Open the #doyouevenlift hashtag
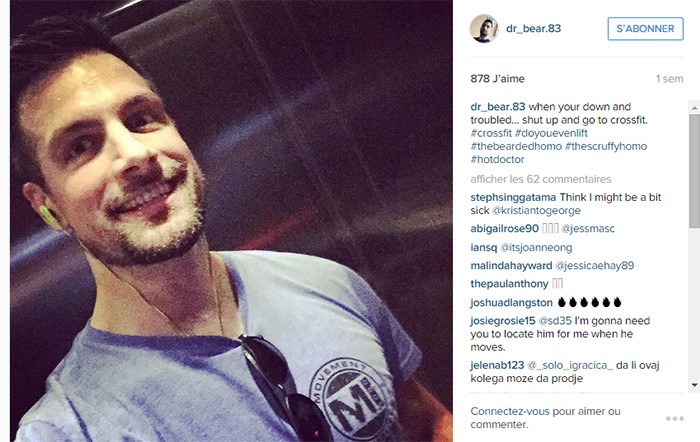 coord(551,133)
